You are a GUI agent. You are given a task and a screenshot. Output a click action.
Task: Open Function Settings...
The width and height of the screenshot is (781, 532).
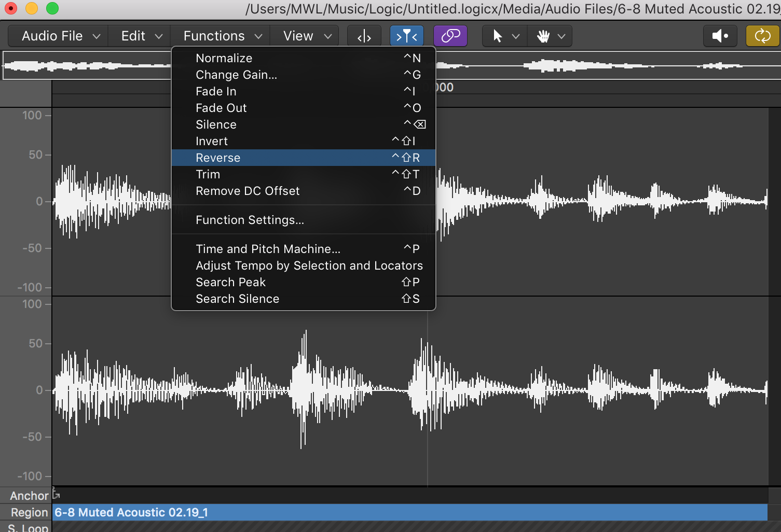pyautogui.click(x=304, y=220)
